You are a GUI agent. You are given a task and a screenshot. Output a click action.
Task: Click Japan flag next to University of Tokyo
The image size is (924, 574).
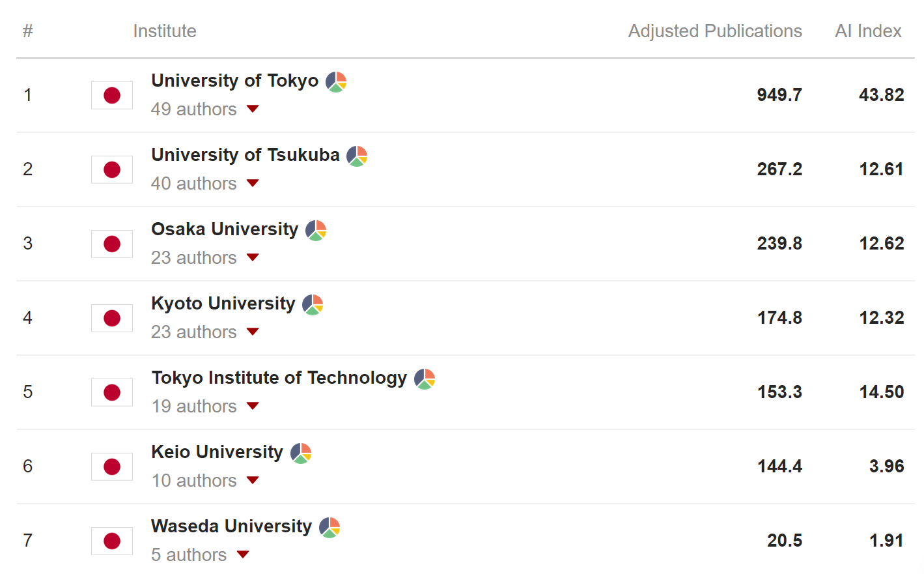pyautogui.click(x=112, y=96)
